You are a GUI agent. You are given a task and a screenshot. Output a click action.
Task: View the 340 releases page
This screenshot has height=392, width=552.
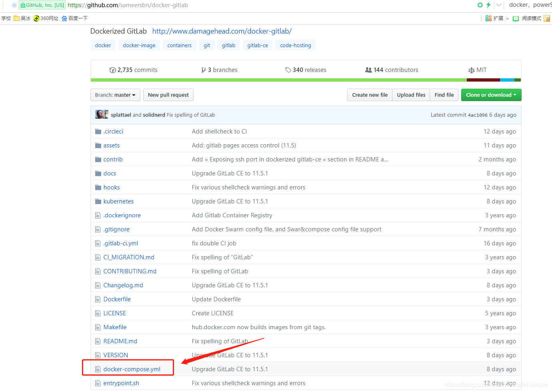point(306,70)
